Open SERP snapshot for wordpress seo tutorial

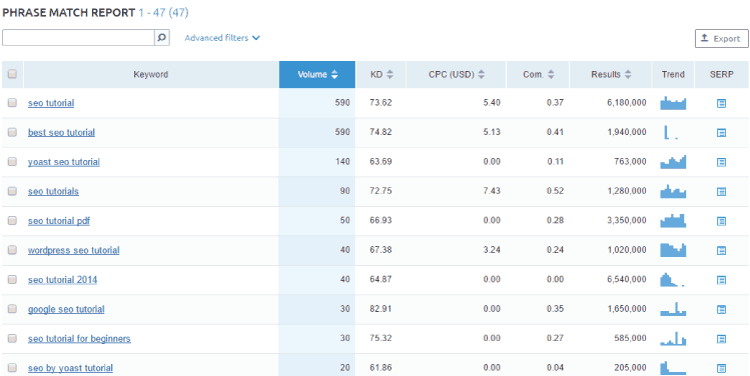click(721, 250)
